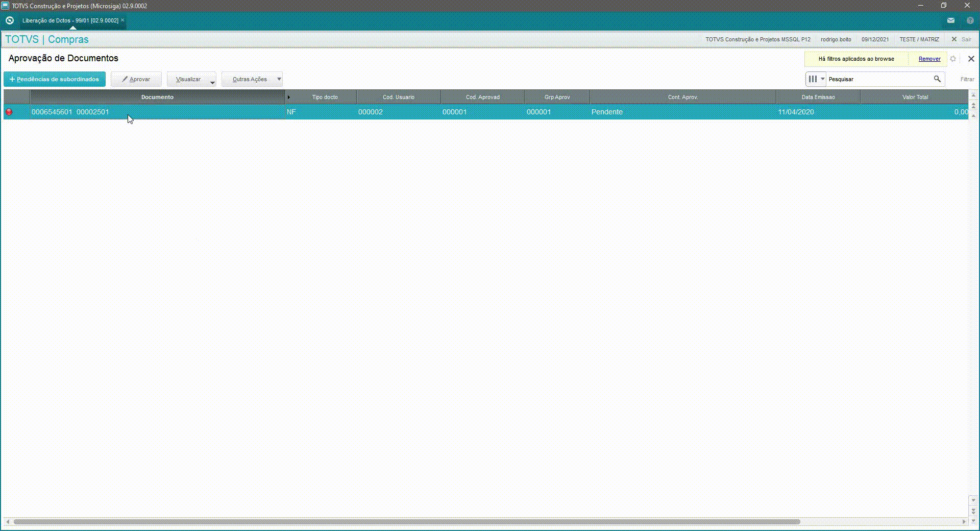This screenshot has height=531, width=980.
Task: Click the Pendente status cell
Action: 683,112
